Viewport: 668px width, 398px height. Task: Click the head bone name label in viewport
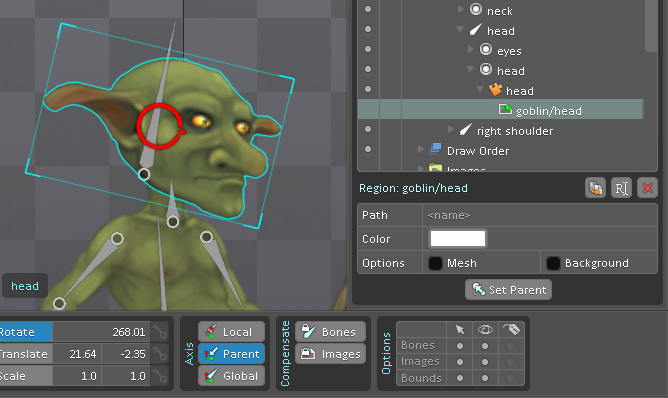[25, 286]
